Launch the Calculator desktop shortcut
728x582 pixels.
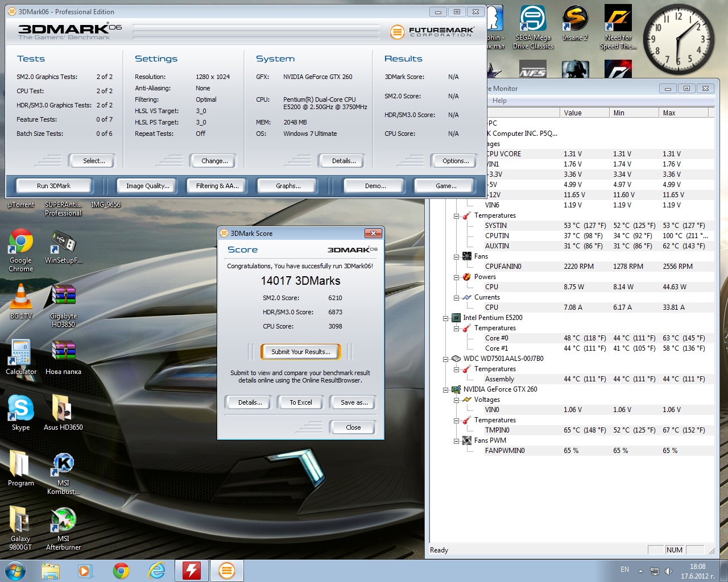21,357
